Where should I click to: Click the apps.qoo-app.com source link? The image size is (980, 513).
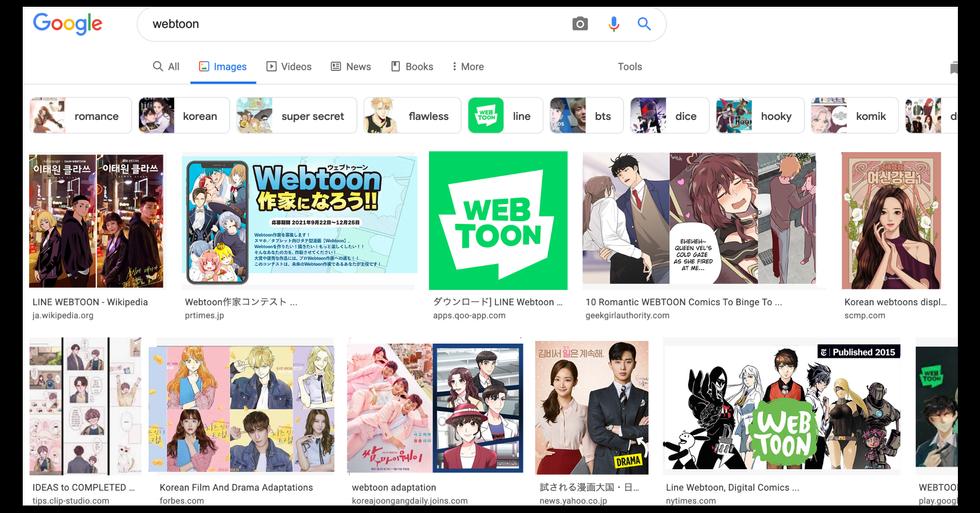click(x=469, y=316)
